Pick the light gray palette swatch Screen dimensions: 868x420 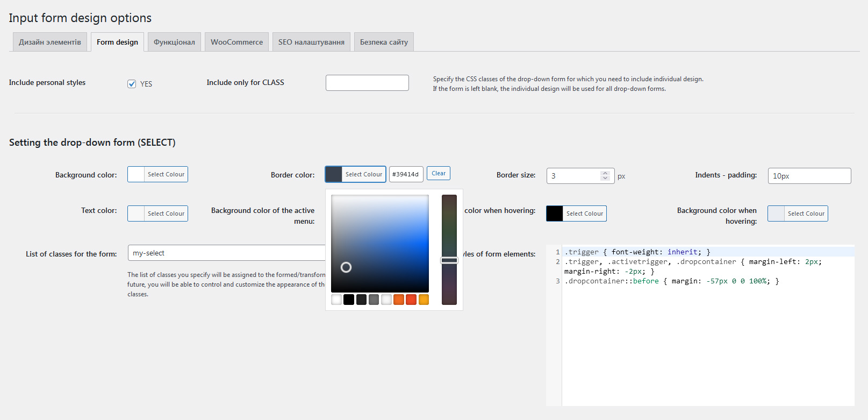coord(386,300)
